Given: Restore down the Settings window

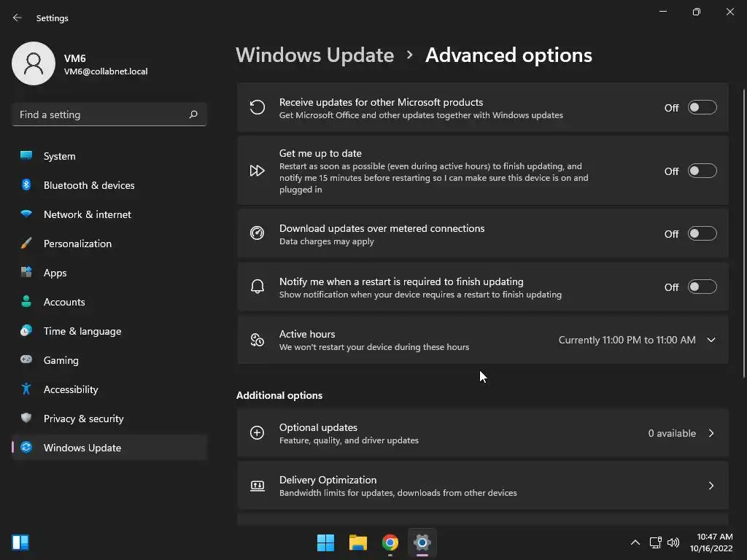Looking at the screenshot, I should pyautogui.click(x=697, y=12).
